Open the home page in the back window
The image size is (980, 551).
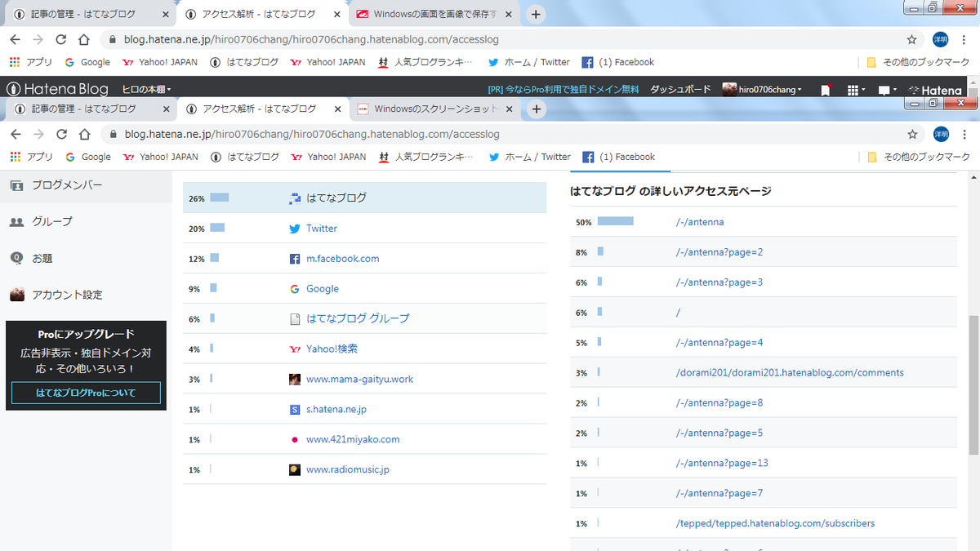pos(84,39)
